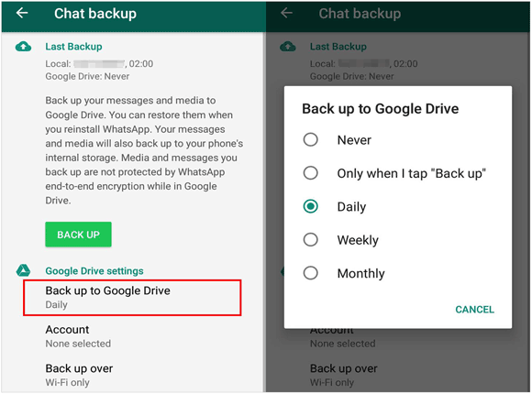Click the Chat backup title in left screen
Screen dimensions: 532x394
click(x=95, y=14)
